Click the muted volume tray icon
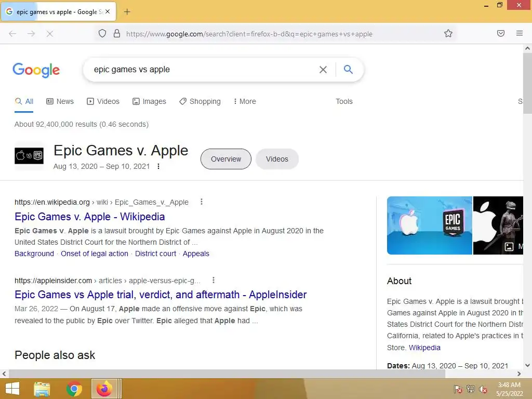The image size is (532, 399). click(x=483, y=389)
